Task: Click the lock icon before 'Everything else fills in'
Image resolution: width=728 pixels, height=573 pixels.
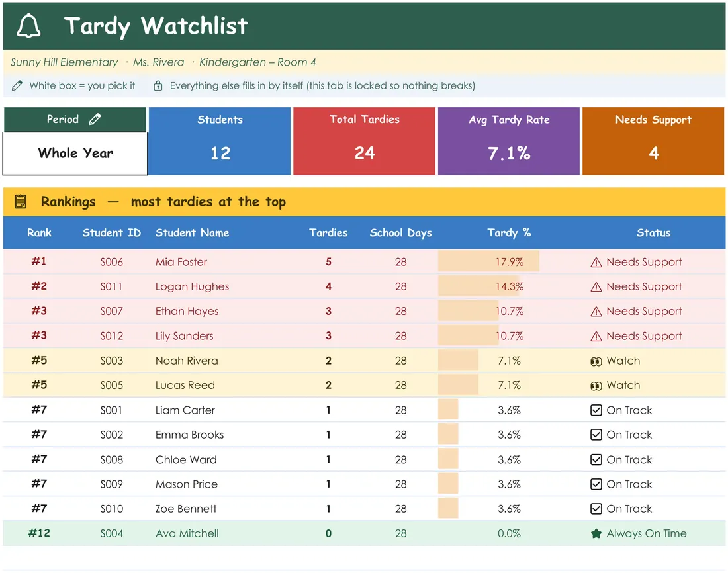Action: tap(158, 85)
